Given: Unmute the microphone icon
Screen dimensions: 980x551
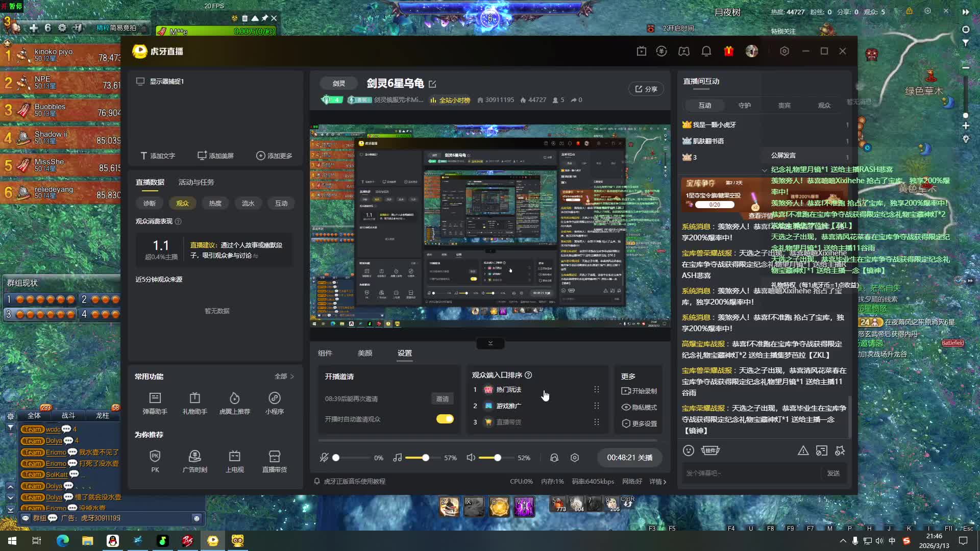Looking at the screenshot, I should pyautogui.click(x=324, y=458).
